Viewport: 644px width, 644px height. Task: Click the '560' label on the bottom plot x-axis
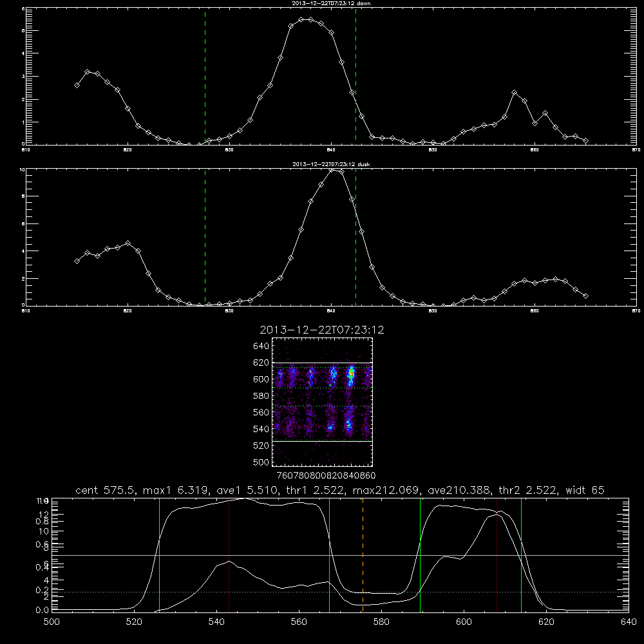pos(299,622)
